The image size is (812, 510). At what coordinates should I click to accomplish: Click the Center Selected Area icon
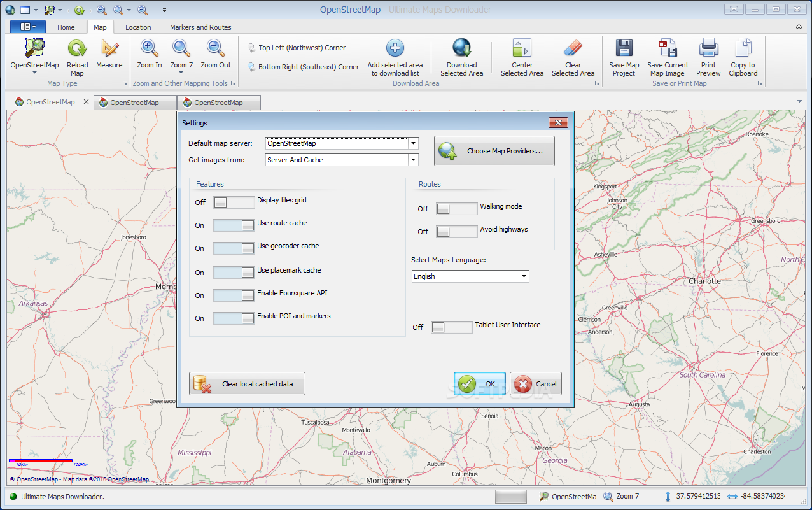522,48
